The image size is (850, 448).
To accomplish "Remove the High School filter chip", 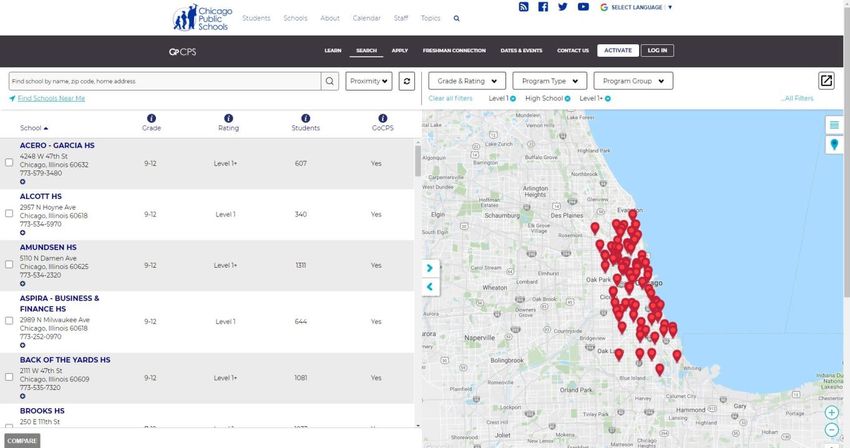I will coord(568,99).
